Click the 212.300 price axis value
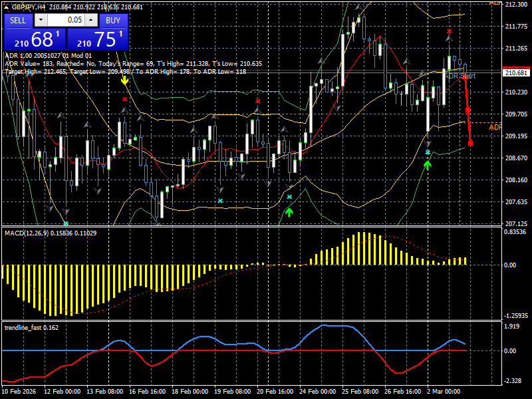 pyautogui.click(x=517, y=5)
